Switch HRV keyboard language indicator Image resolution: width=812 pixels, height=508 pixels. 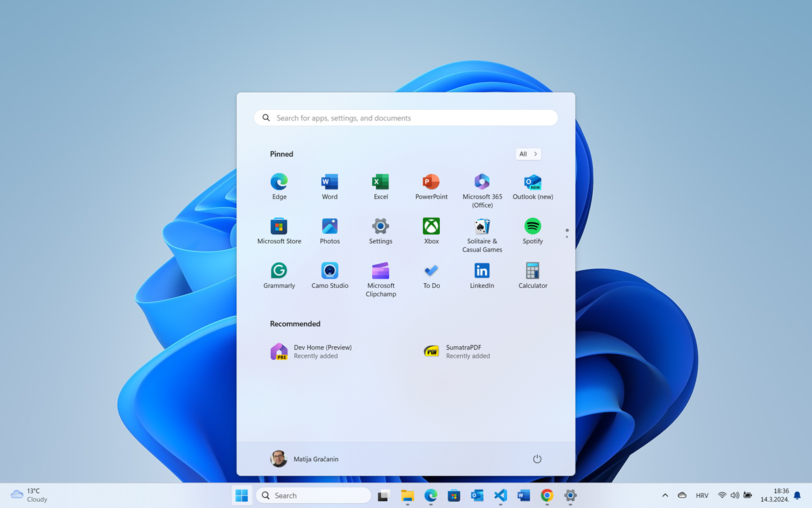[x=702, y=496]
